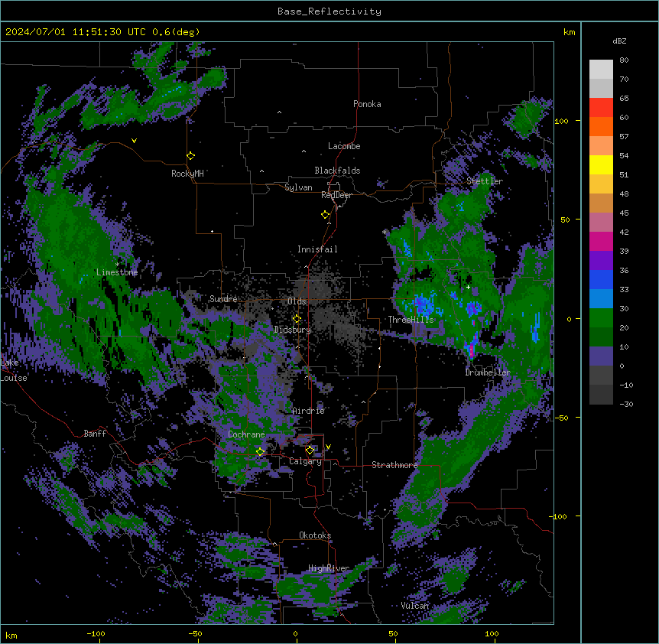The width and height of the screenshot is (659, 644).
Task: Click the RedDeer city label
Action: (x=336, y=195)
